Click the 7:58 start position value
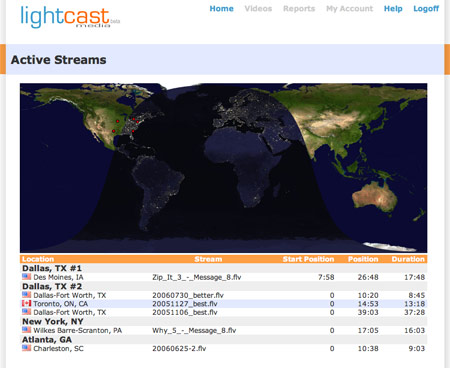The width and height of the screenshot is (450, 368). (326, 277)
